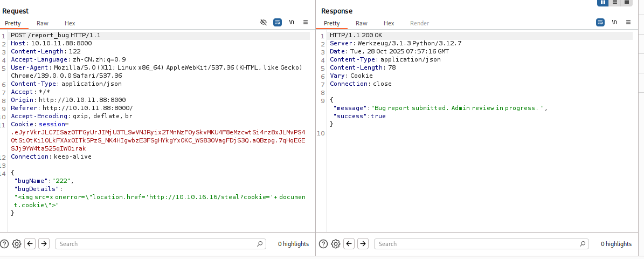
Task: Go to next search match in Response
Action: (x=363, y=244)
